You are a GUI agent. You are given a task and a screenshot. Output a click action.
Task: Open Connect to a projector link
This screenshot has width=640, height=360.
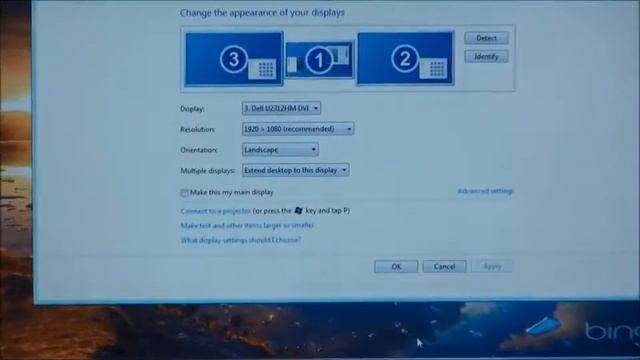[x=216, y=211]
